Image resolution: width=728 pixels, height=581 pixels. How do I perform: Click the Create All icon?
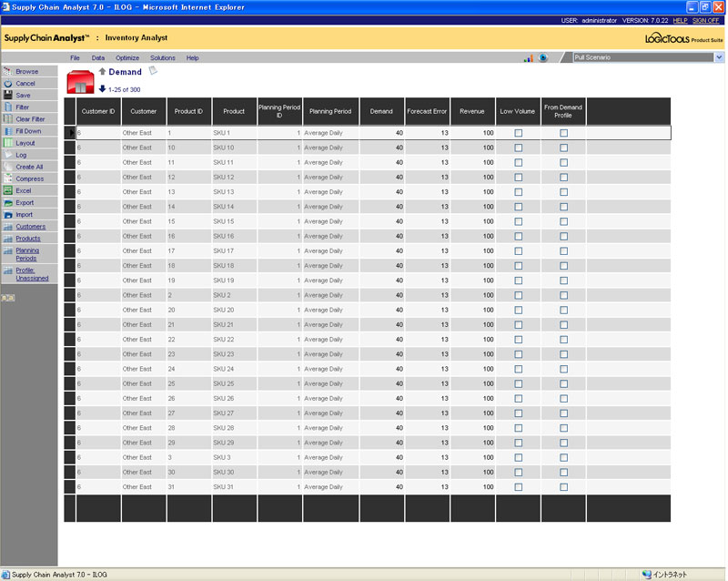coord(8,167)
